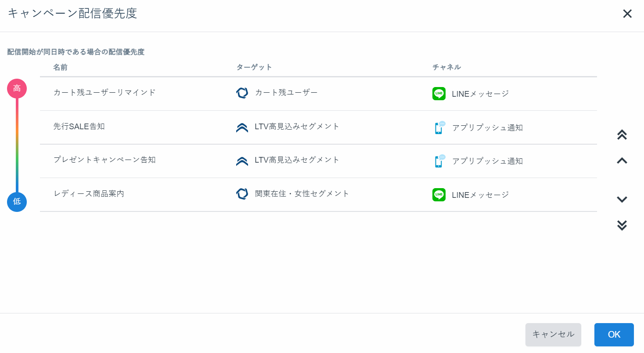Click the LINE icon in カート残ユーザーリマインド row

(x=439, y=94)
